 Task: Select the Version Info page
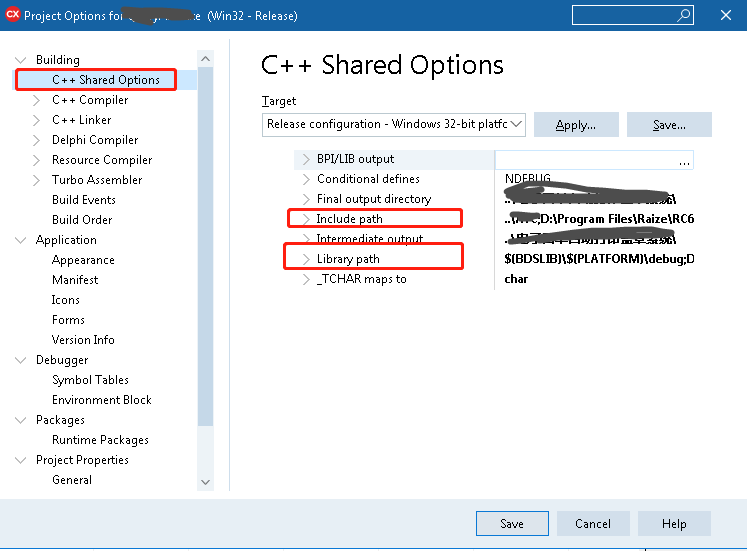pyautogui.click(x=83, y=340)
